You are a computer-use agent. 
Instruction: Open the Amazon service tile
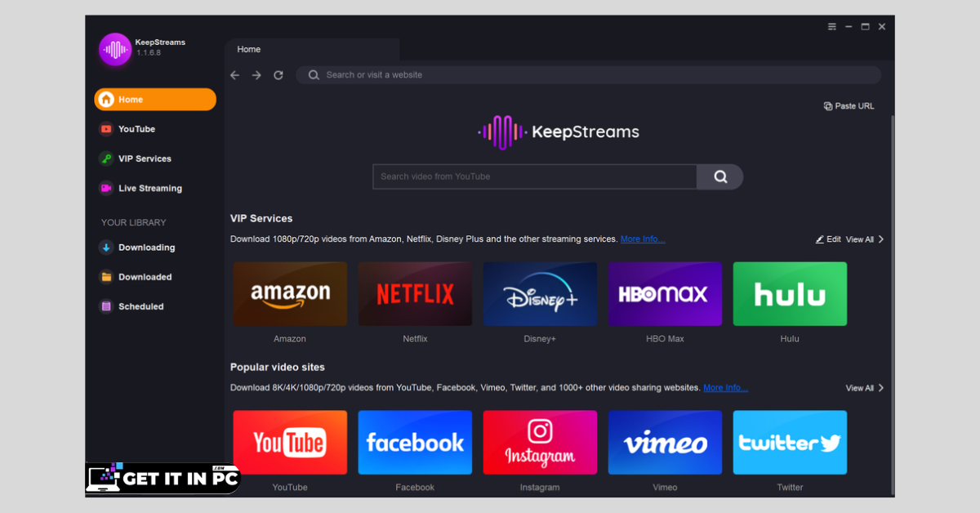[290, 294]
